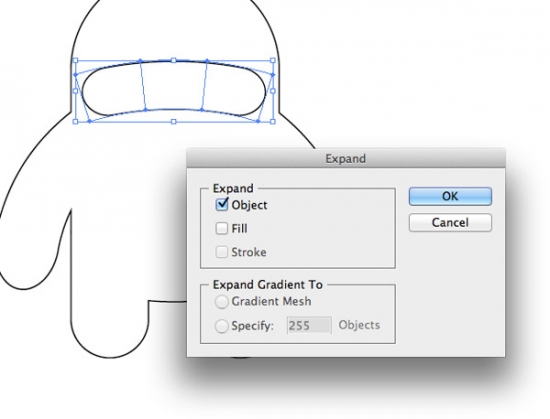Click the 'Objects' label beside the field
Viewport: 550px width, 419px height.
coord(359,325)
